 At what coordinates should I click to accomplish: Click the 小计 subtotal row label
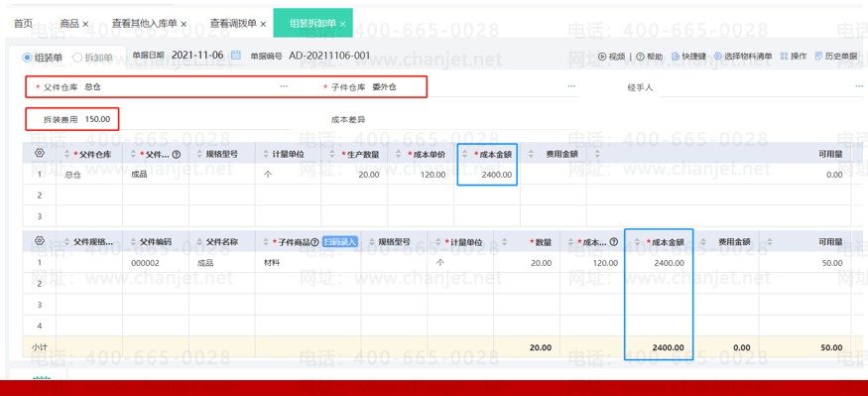(39, 347)
